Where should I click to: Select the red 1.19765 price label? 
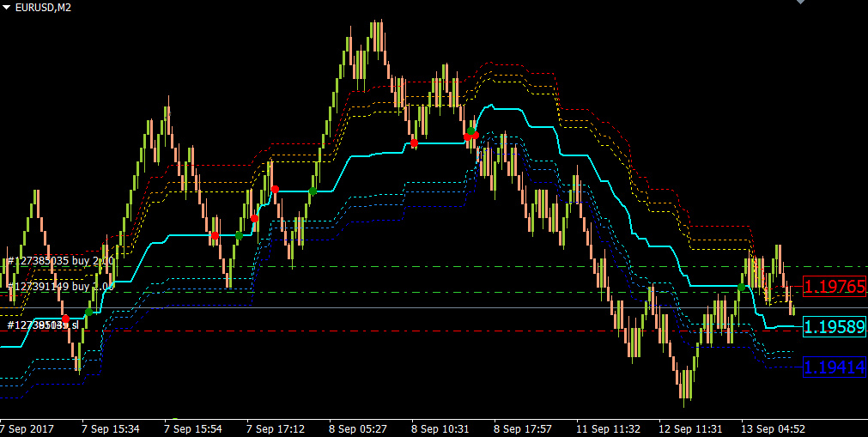pyautogui.click(x=835, y=287)
